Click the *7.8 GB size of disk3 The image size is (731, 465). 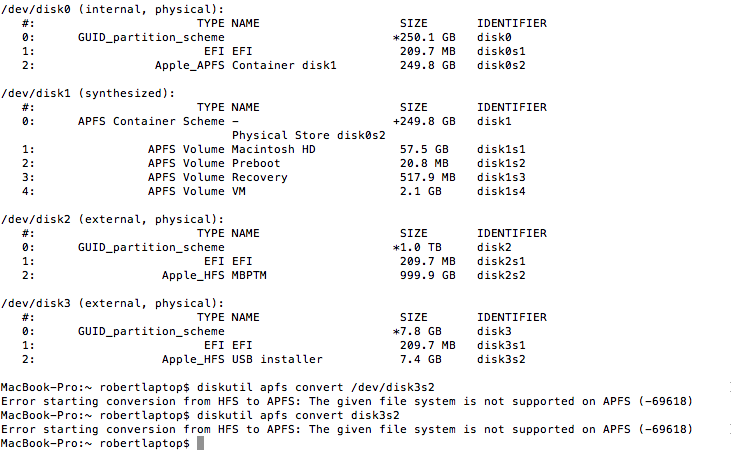pos(417,331)
